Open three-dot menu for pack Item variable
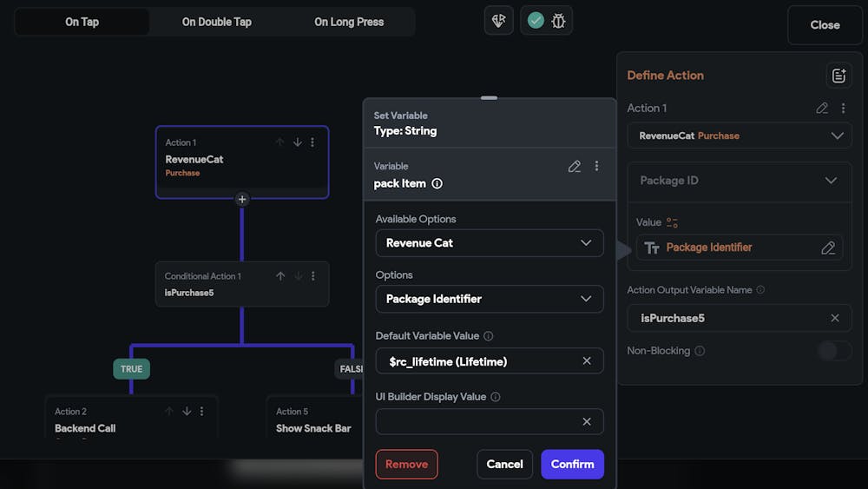This screenshot has height=489, width=868. click(596, 166)
